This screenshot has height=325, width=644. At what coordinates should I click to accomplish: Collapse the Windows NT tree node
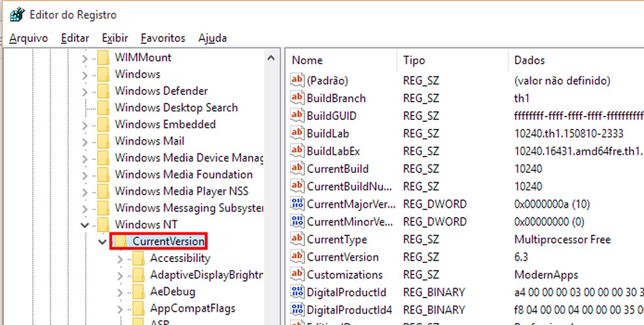point(85,225)
